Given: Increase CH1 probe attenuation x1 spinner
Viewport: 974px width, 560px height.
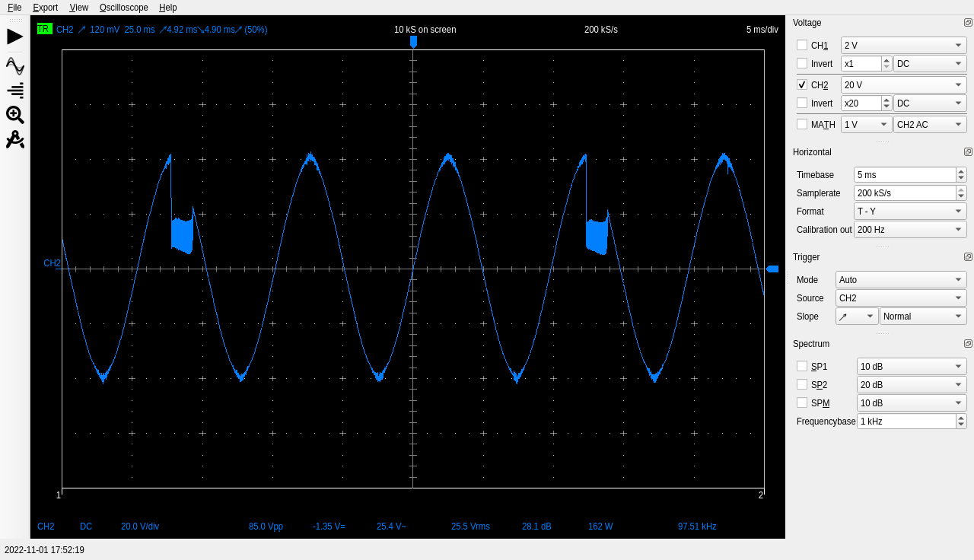Looking at the screenshot, I should (886, 60).
